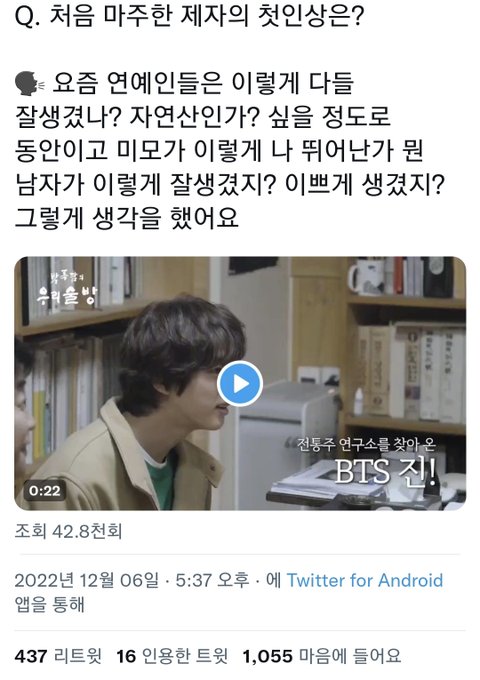The image size is (480, 680).
Task: Open the 1,055 마음에 들어요 list
Action: coord(321,656)
